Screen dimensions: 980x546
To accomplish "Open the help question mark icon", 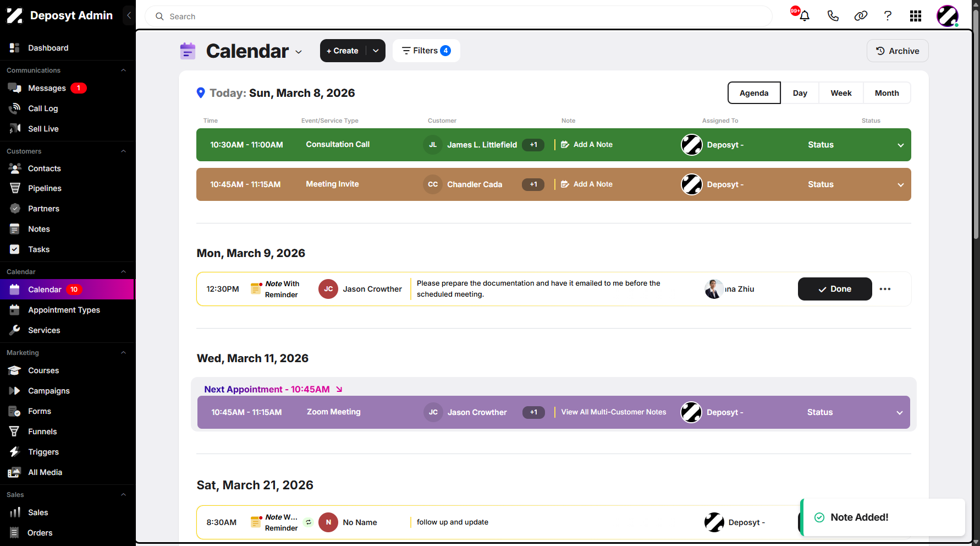I will [888, 16].
